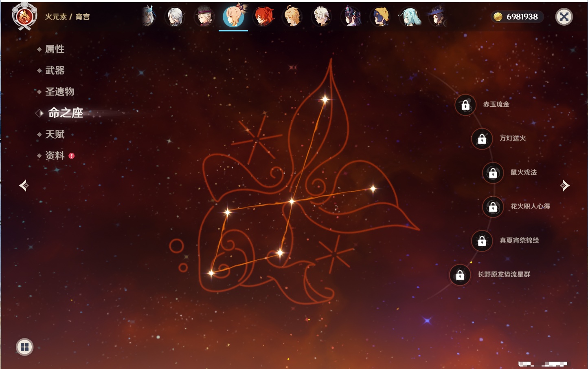This screenshot has width=588, height=369.
Task: Open the locked 万灯送火 constellation icon
Action: 482,139
